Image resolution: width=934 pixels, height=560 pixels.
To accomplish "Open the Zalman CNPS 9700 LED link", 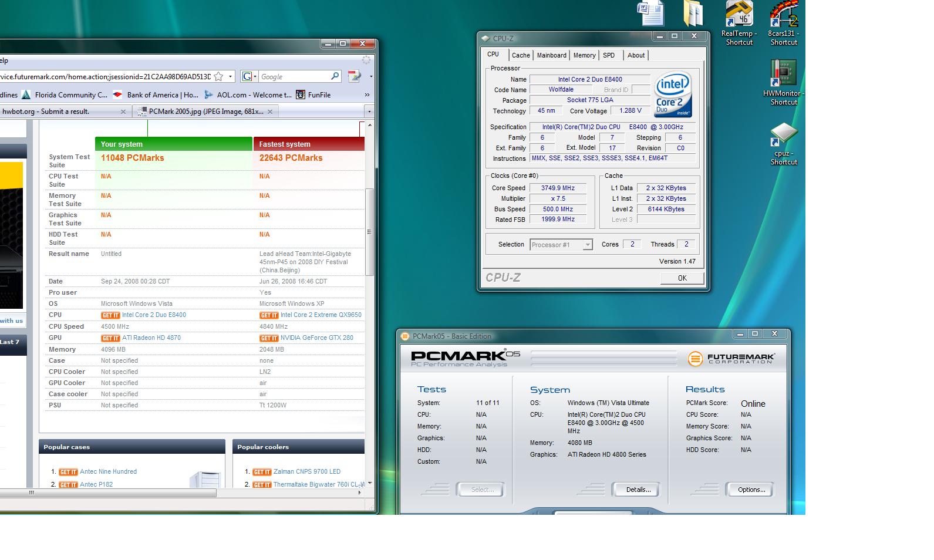I will tap(307, 472).
